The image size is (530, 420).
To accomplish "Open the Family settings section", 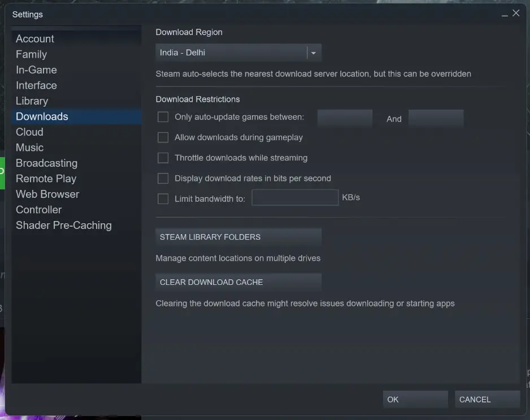I will (31, 54).
